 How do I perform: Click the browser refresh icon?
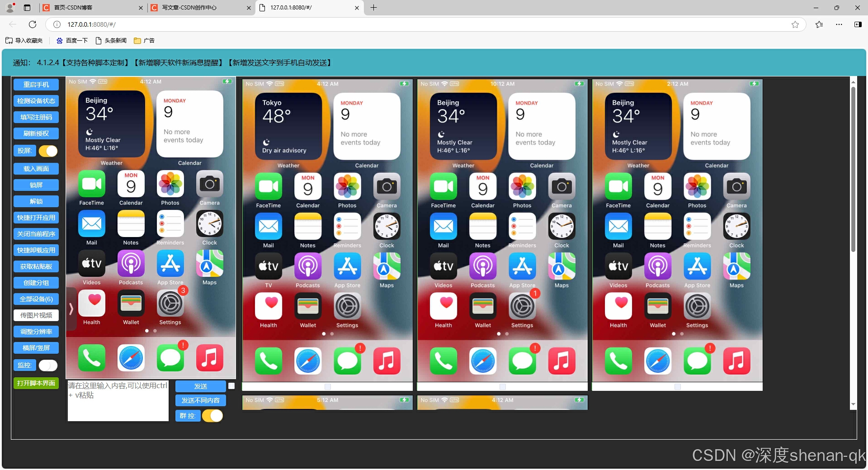click(x=33, y=24)
